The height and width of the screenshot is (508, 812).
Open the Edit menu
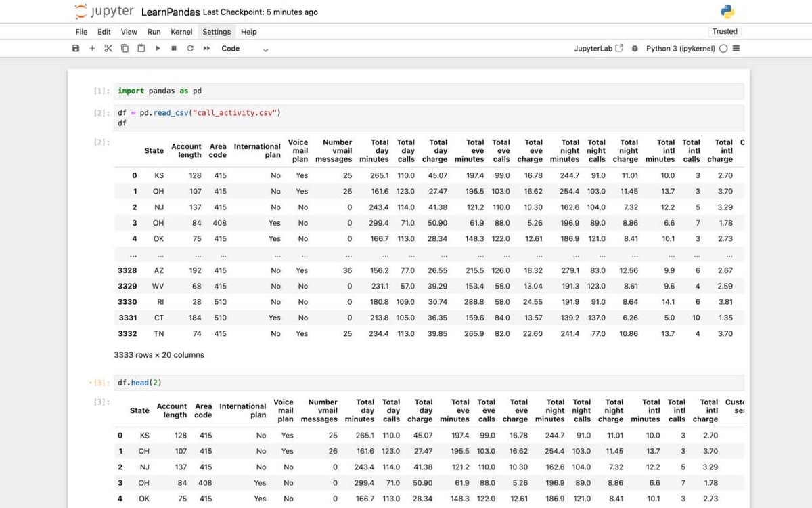[104, 32]
